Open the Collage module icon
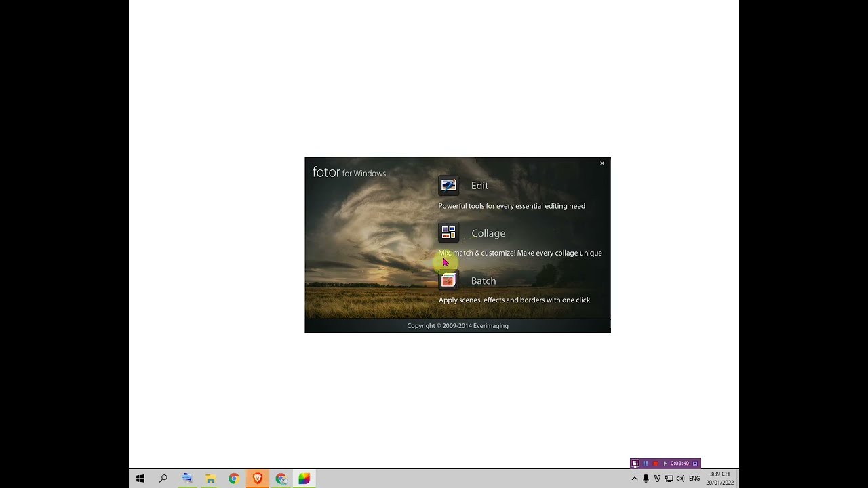The width and height of the screenshot is (868, 488). coord(449,232)
